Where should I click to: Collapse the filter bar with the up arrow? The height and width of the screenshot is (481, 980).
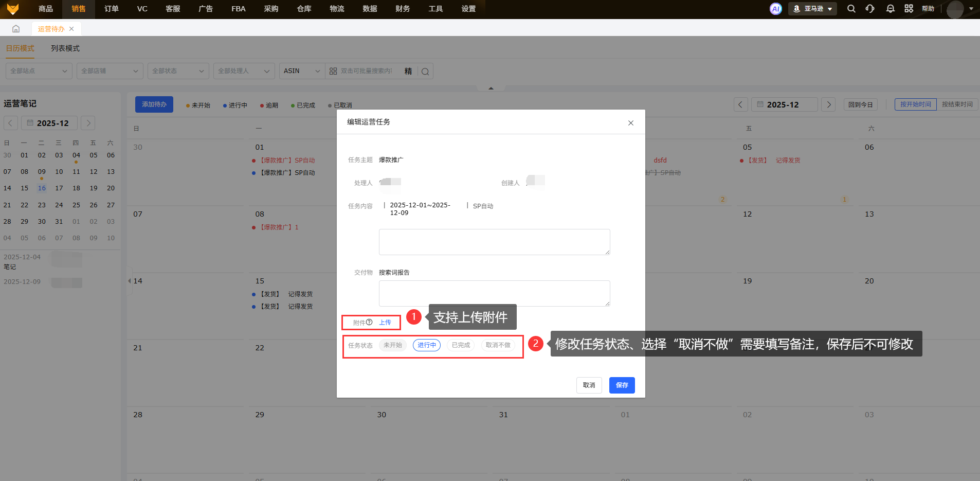click(x=491, y=88)
